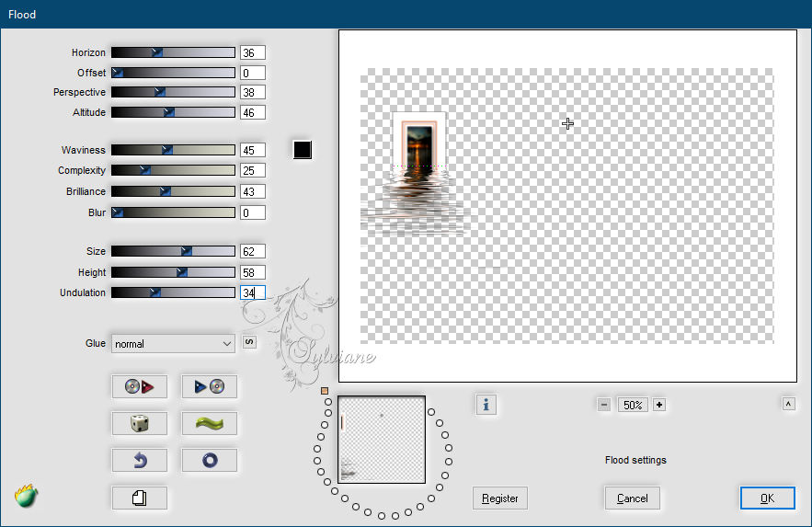The image size is (812, 527).
Task: Click the copy pages icon button
Action: (139, 498)
